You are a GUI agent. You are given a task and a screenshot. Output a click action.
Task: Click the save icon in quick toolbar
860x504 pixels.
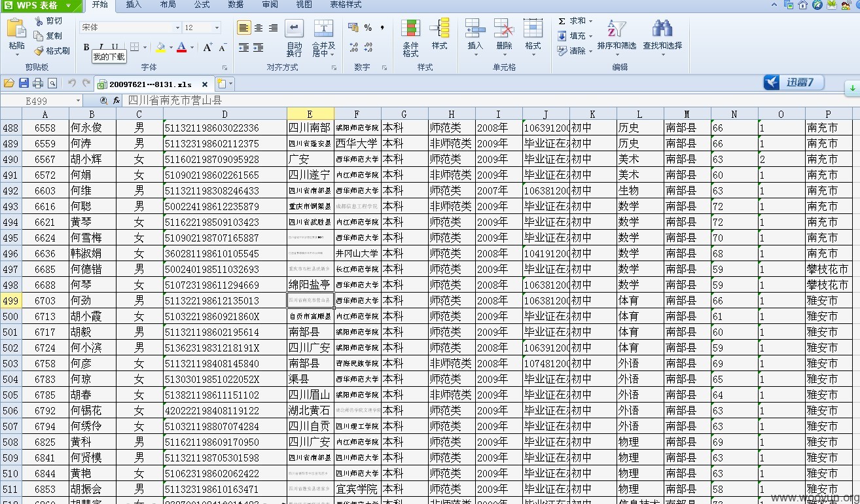click(24, 83)
